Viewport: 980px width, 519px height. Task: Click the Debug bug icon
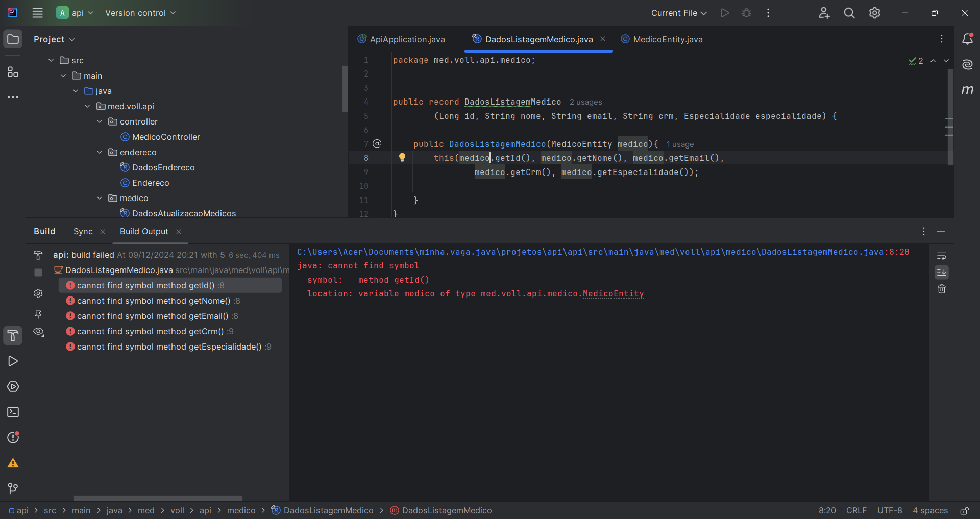click(x=746, y=13)
